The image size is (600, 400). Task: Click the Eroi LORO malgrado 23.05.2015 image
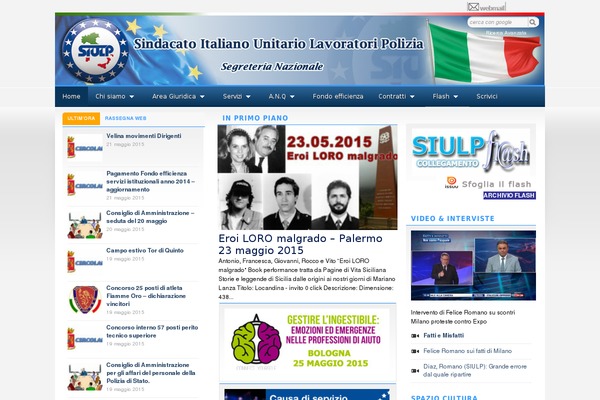(x=307, y=177)
